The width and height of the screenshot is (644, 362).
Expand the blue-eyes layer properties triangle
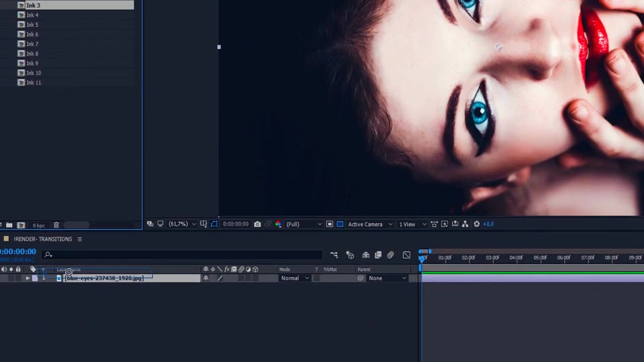click(28, 278)
